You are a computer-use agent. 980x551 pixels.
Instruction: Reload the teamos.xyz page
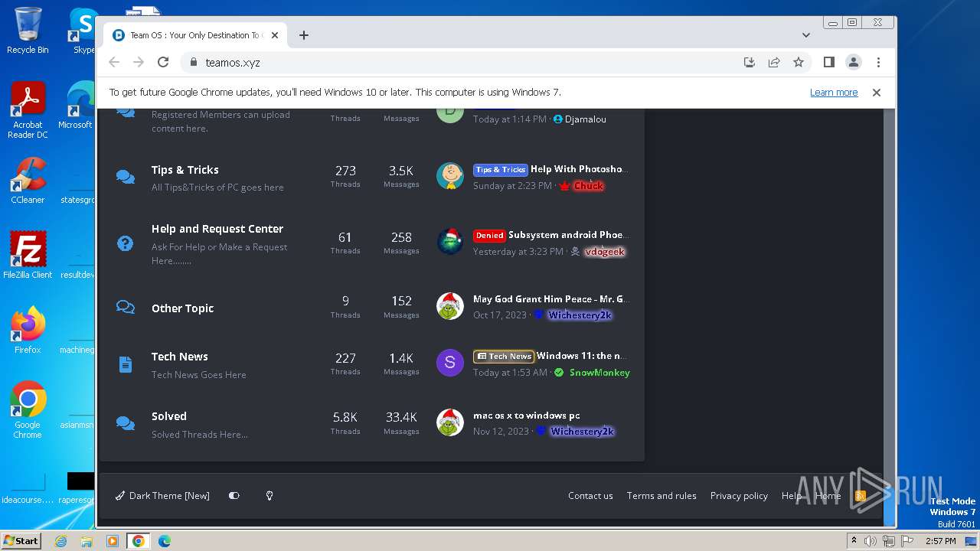click(x=163, y=63)
